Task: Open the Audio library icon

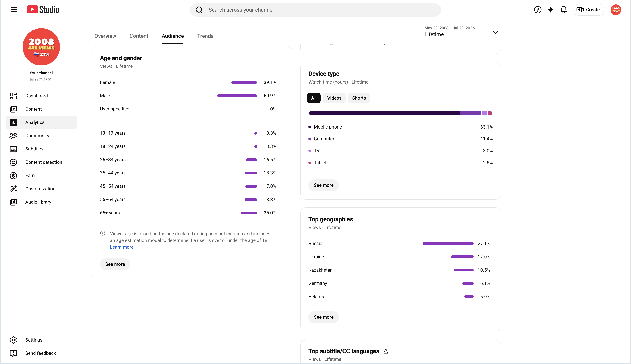Action: coord(13,202)
